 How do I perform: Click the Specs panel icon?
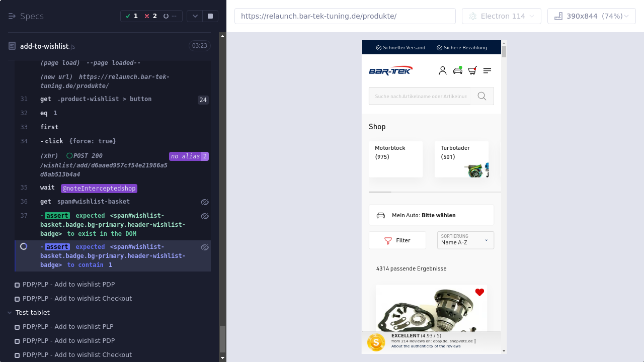click(12, 16)
